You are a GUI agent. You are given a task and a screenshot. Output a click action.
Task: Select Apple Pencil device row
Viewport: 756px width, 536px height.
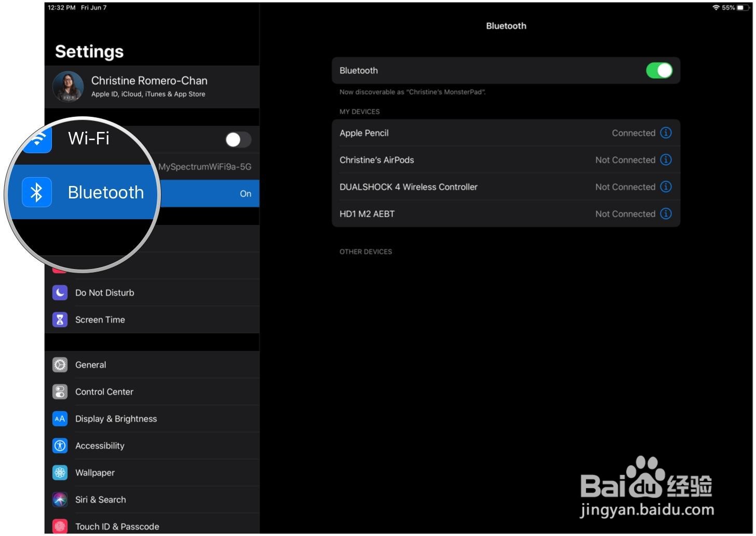click(506, 133)
